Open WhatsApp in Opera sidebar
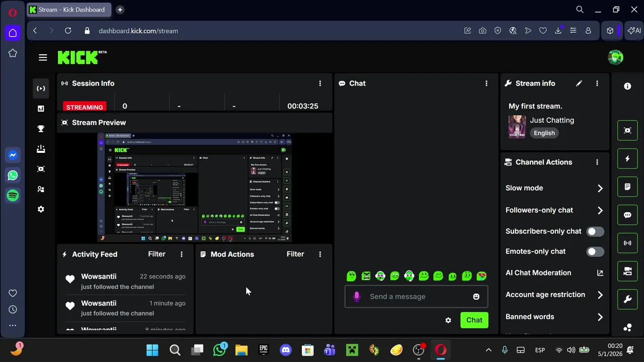Viewport: 644px width, 362px height. point(13,175)
